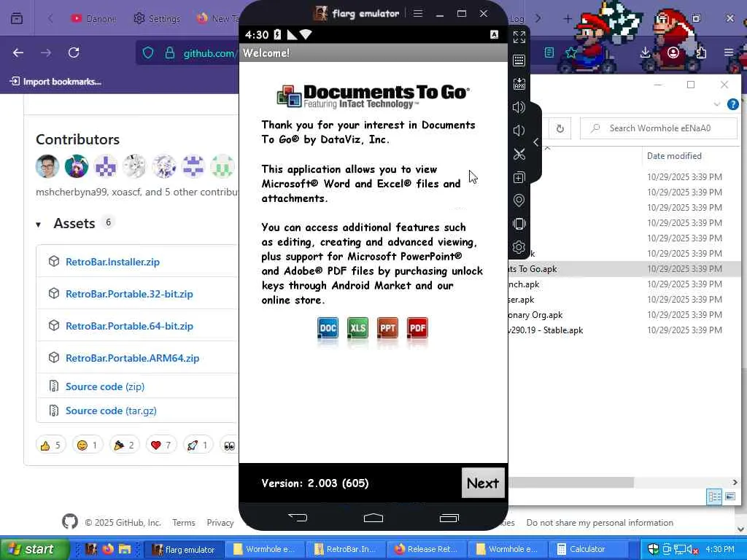Click Search Wormhole eENaA0 box in Explorer
This screenshot has height=560, width=747.
point(659,128)
